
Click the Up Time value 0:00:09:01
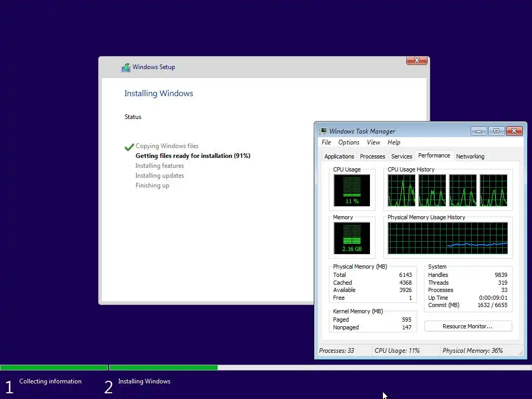pyautogui.click(x=493, y=298)
